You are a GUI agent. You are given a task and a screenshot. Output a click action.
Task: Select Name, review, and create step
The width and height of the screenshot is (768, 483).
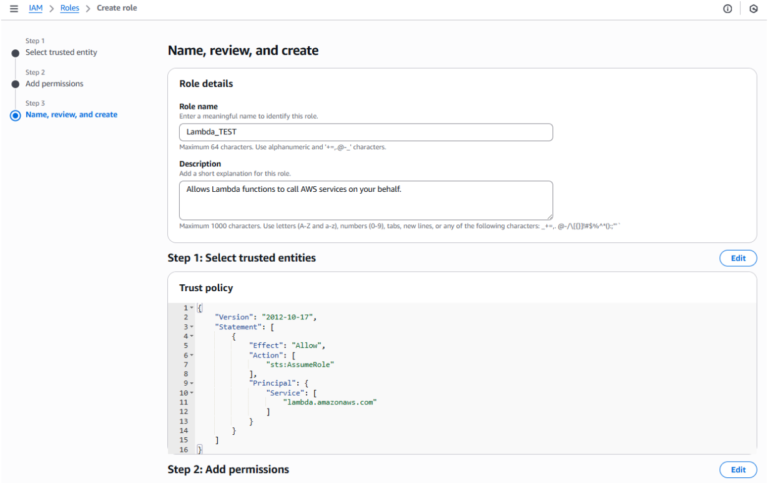pyautogui.click(x=71, y=115)
